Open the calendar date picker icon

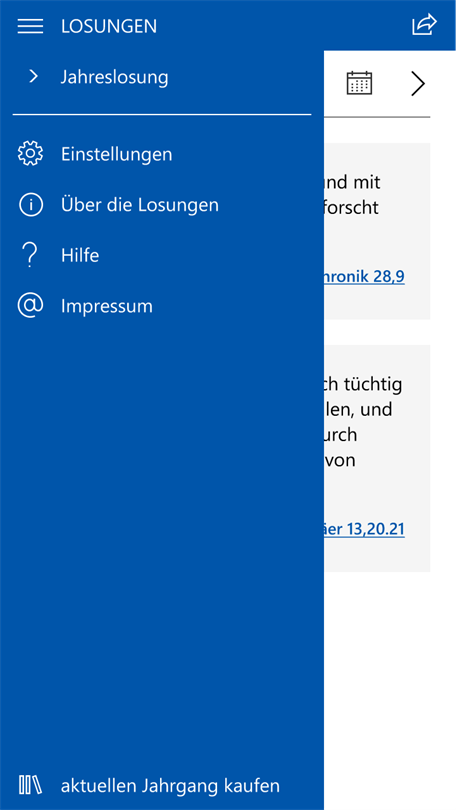(x=359, y=83)
